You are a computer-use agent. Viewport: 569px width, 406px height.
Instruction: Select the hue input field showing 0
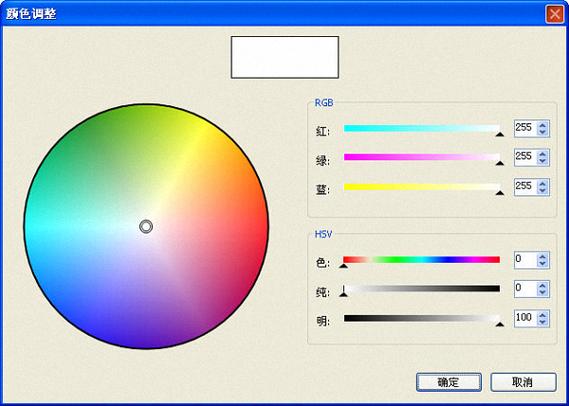point(526,260)
